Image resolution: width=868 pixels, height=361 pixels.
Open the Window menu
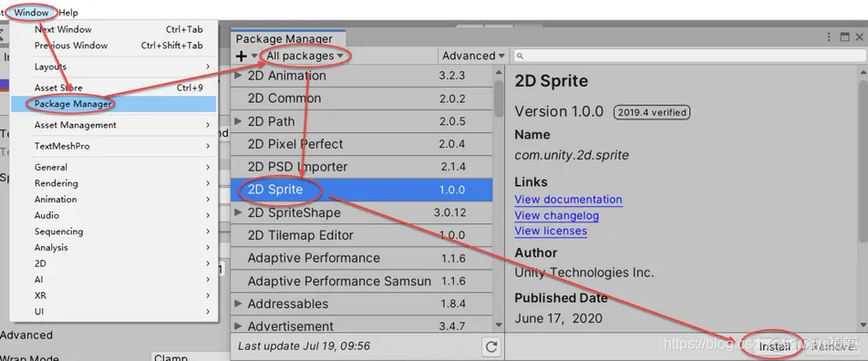point(31,12)
